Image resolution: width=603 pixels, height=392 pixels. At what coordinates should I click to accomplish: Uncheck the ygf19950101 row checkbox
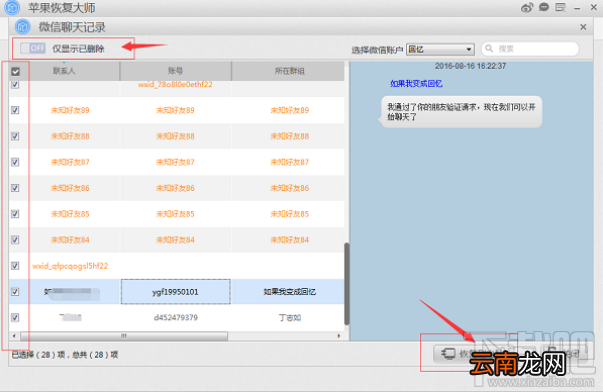point(15,292)
